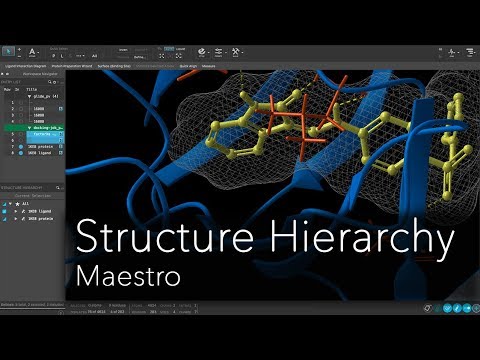Open the Style dropdown arrow

pyautogui.click(x=208, y=52)
